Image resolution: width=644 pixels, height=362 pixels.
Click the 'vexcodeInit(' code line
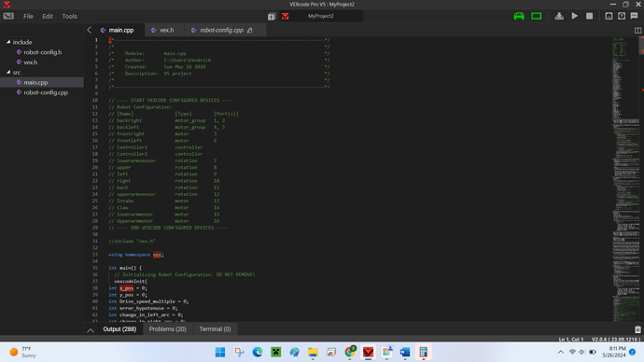pos(131,282)
